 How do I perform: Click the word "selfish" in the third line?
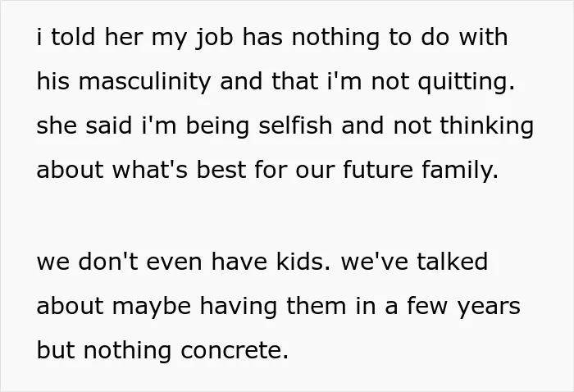tap(295, 125)
